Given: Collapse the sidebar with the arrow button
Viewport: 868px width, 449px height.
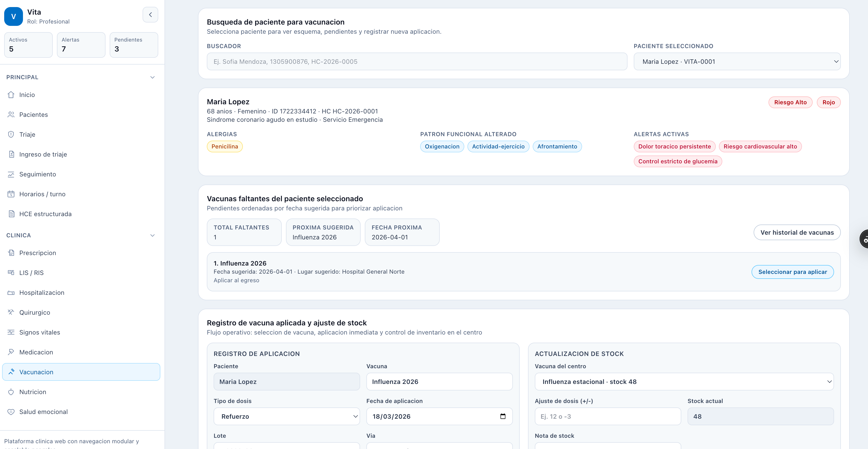Looking at the screenshot, I should pyautogui.click(x=150, y=15).
